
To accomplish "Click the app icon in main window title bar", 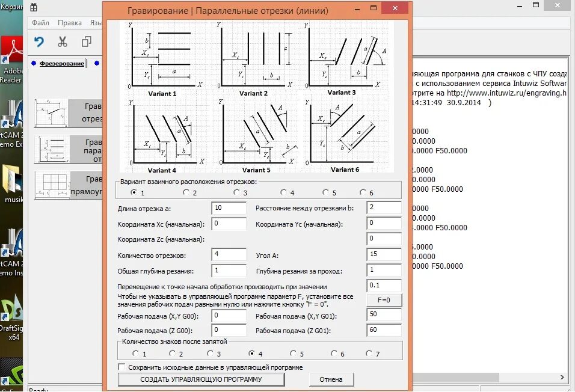I will pyautogui.click(x=33, y=7).
